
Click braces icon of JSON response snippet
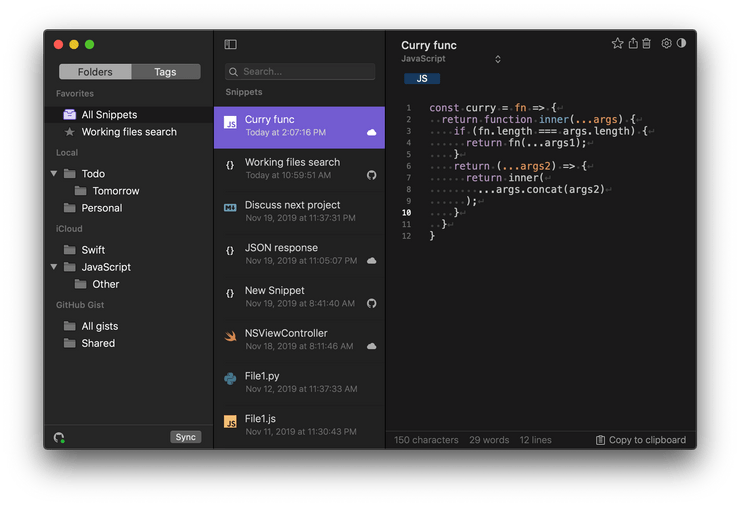pyautogui.click(x=230, y=251)
